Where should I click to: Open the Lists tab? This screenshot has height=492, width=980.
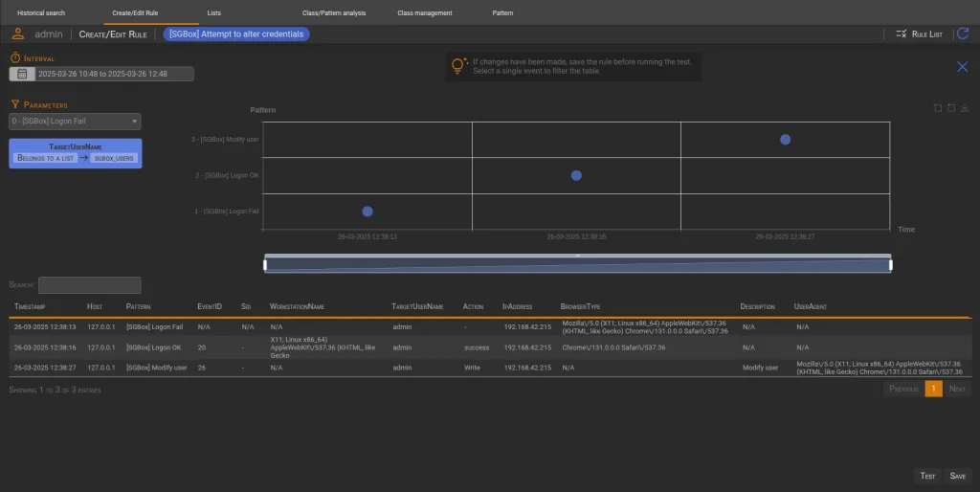tap(213, 12)
